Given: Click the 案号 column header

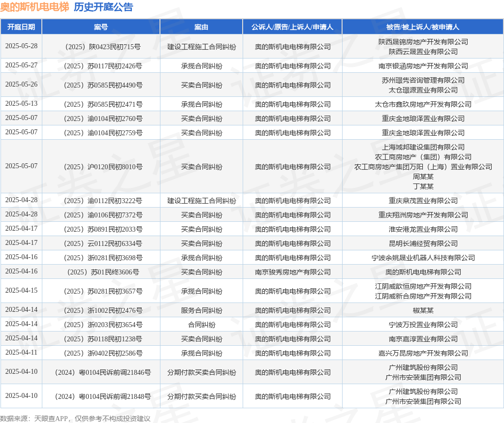Looking at the screenshot, I should (x=101, y=27).
